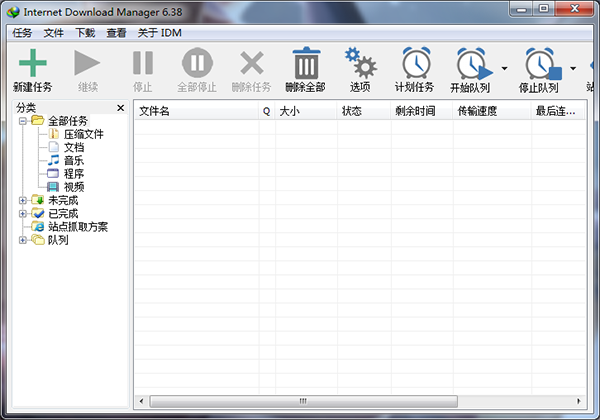Sort by Q column header
600x420 pixels.
(x=267, y=111)
